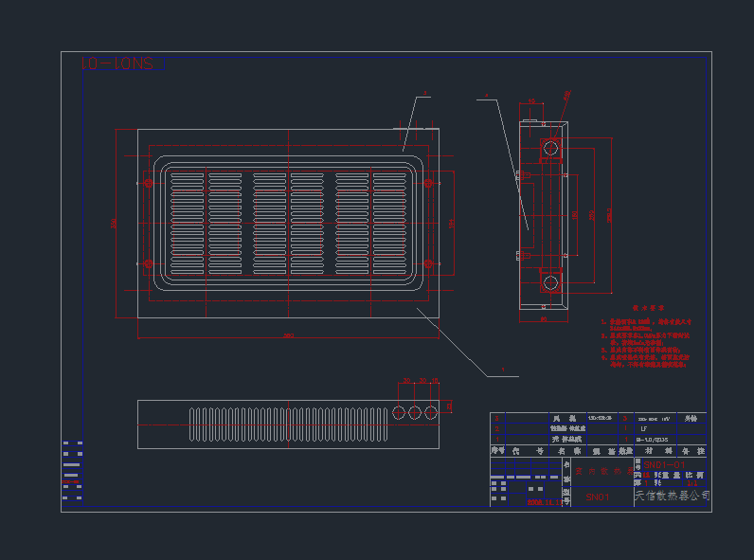Select the upper port circle in side view
The width and height of the screenshot is (754, 560).
click(x=550, y=147)
